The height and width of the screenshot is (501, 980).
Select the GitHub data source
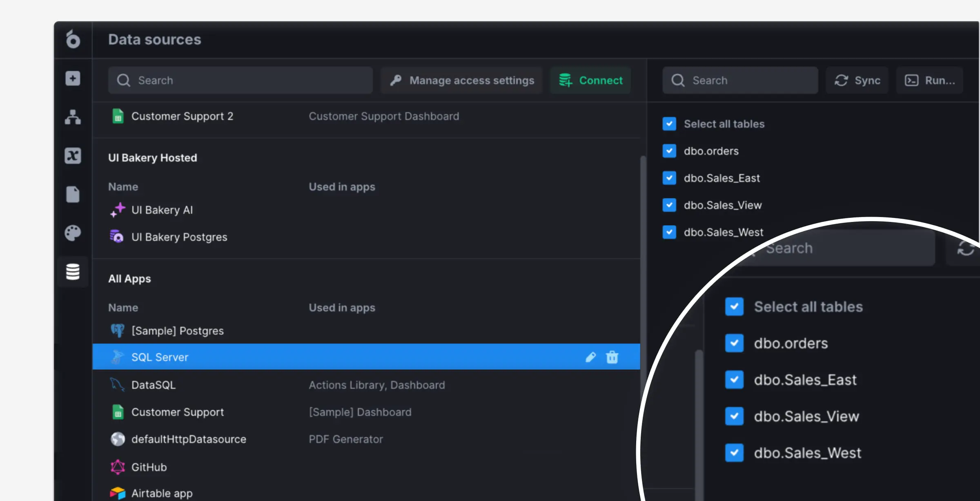coord(366,467)
